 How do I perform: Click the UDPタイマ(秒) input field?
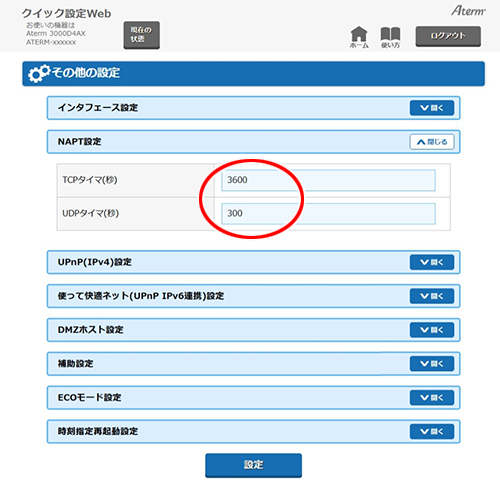point(328,214)
